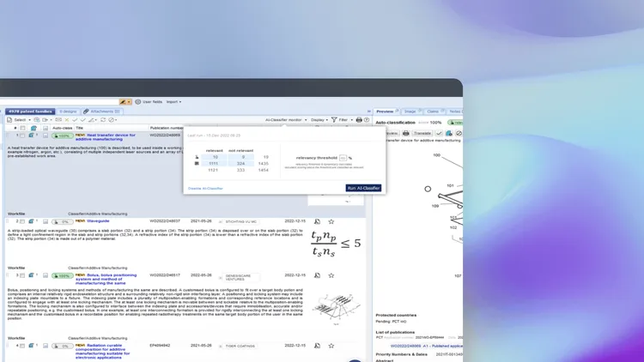Image resolution: width=644 pixels, height=362 pixels.
Task: Click the not relevant count 324 cell
Action: [x=240, y=163]
